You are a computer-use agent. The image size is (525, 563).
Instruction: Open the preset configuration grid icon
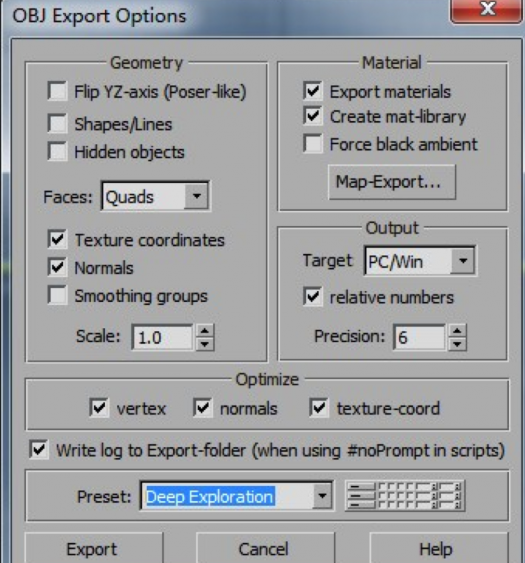coord(405,496)
